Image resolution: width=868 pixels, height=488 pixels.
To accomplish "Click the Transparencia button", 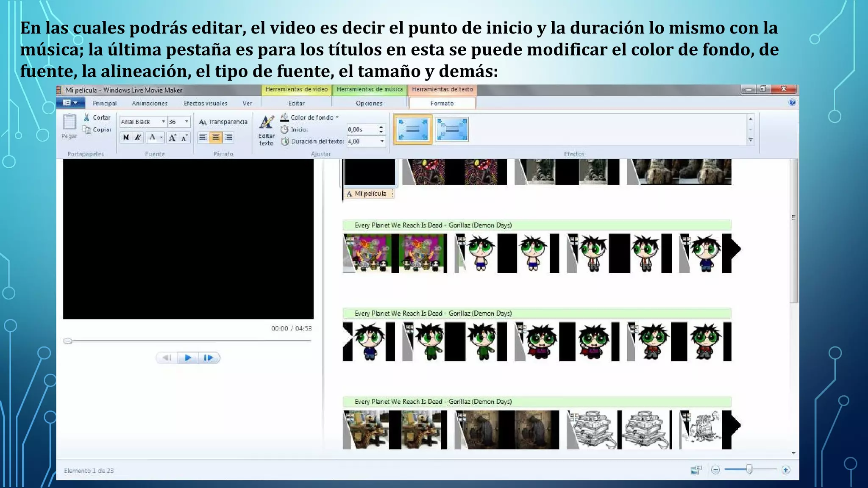I will (223, 122).
